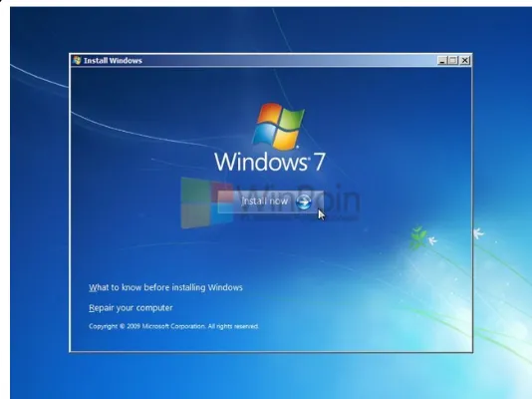Click the Install Windows title text

click(x=113, y=61)
